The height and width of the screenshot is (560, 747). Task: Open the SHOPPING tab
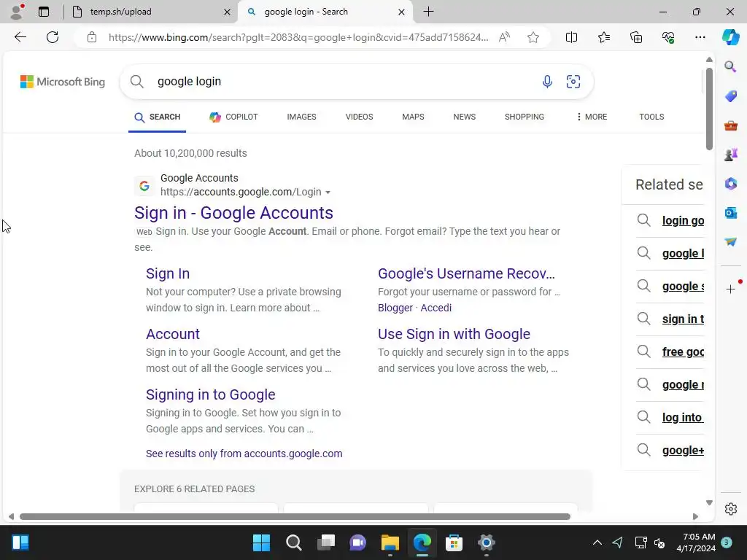pyautogui.click(x=524, y=117)
